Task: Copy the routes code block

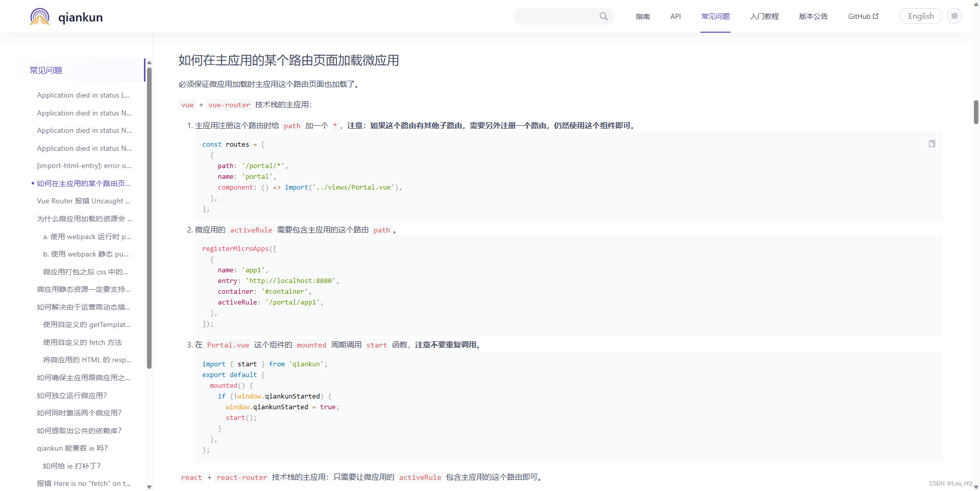Action: click(x=932, y=144)
